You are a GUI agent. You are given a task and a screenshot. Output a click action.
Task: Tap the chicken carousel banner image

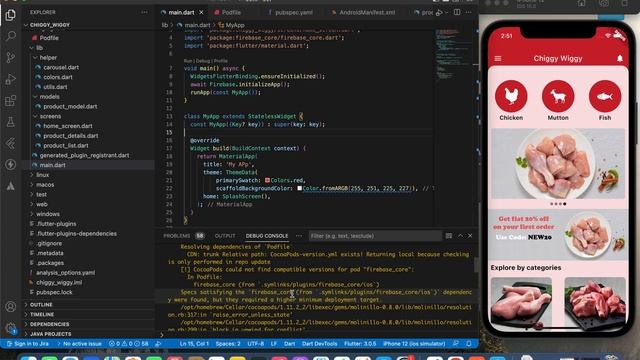click(x=558, y=163)
